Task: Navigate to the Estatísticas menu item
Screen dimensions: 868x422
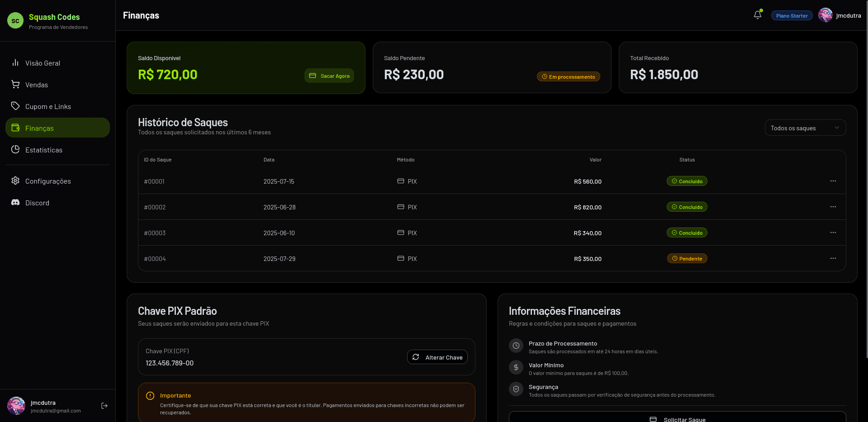Action: click(44, 150)
